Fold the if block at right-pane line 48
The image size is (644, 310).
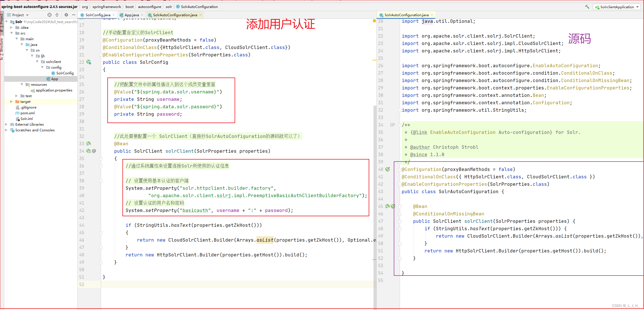click(400, 229)
